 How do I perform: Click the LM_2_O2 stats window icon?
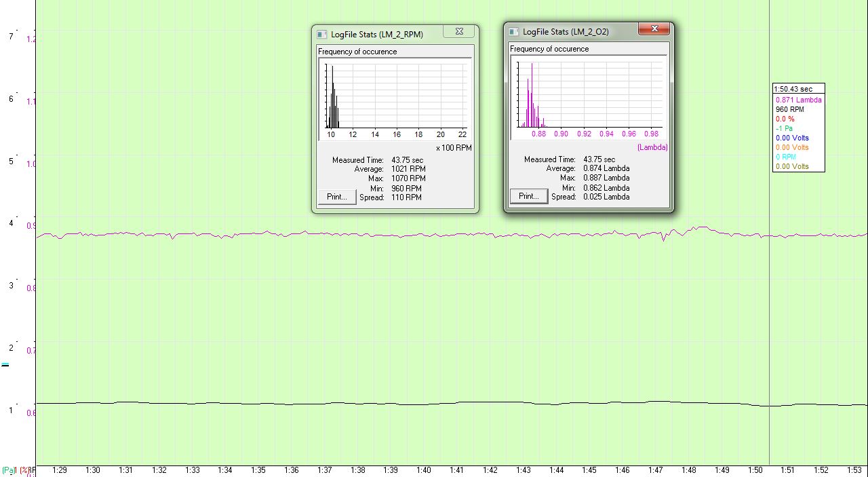click(513, 31)
